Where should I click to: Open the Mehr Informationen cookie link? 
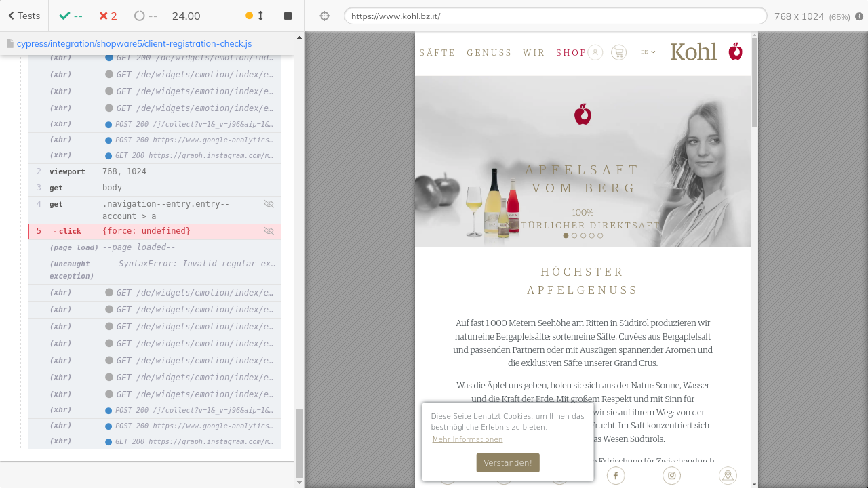click(467, 439)
